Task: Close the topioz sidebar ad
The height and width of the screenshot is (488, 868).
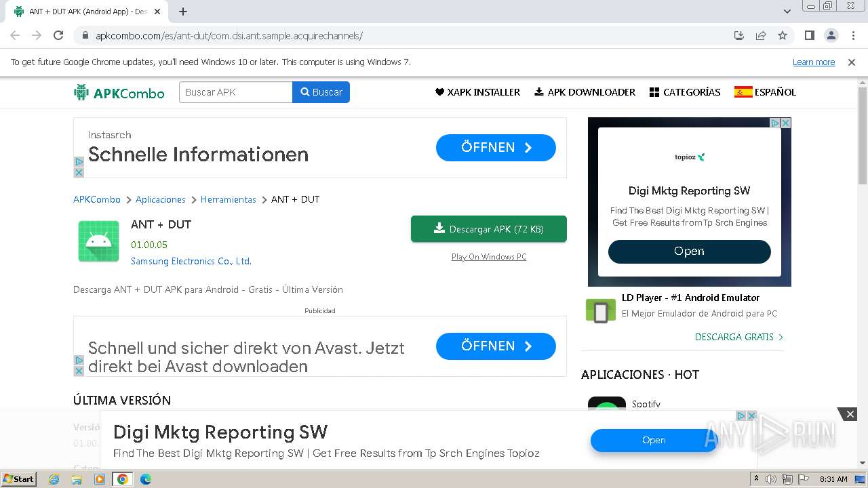Action: [x=786, y=123]
